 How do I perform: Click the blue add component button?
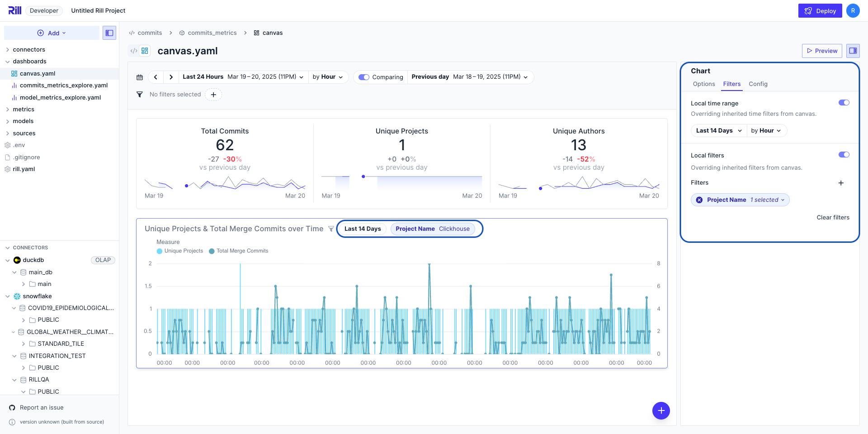tap(660, 410)
